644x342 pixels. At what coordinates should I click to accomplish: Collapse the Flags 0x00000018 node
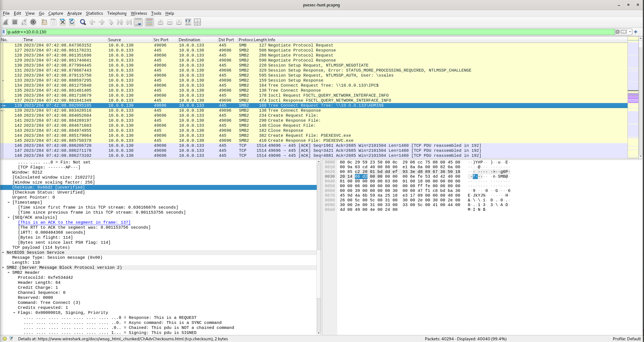click(x=14, y=313)
